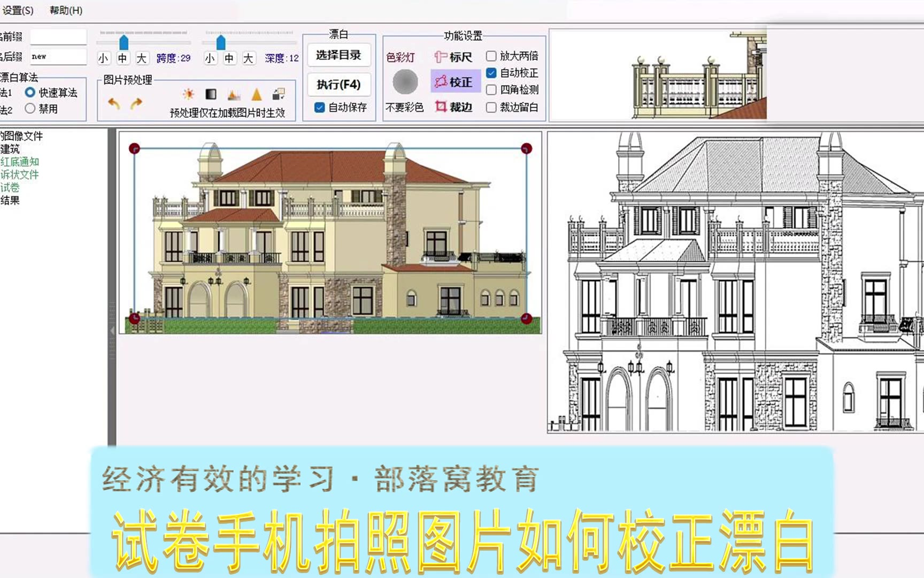The height and width of the screenshot is (578, 924).
Task: Set 跨度 to 中
Action: (122, 58)
